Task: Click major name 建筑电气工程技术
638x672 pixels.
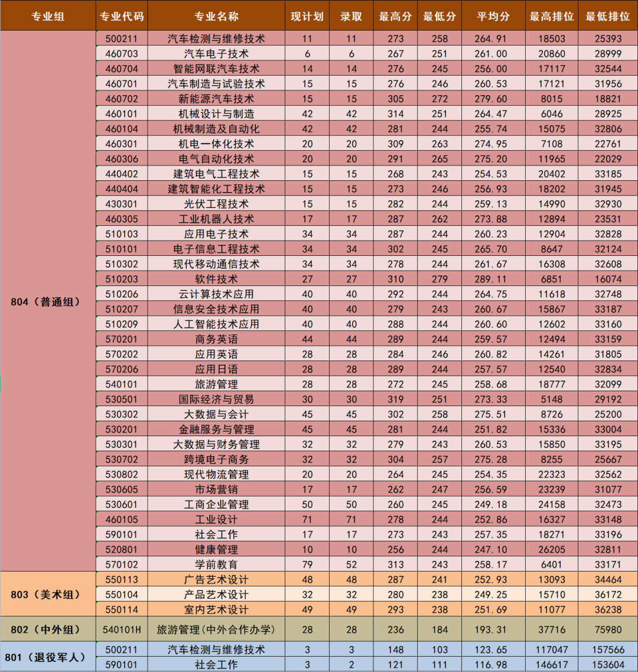Action: click(x=216, y=174)
